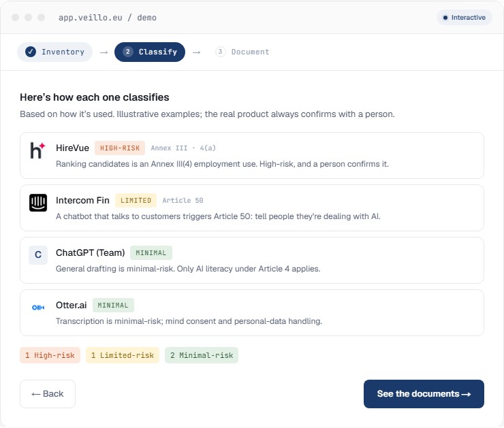Click the ChatGPT 'C' avatar icon
The height and width of the screenshot is (428, 504).
(x=38, y=255)
